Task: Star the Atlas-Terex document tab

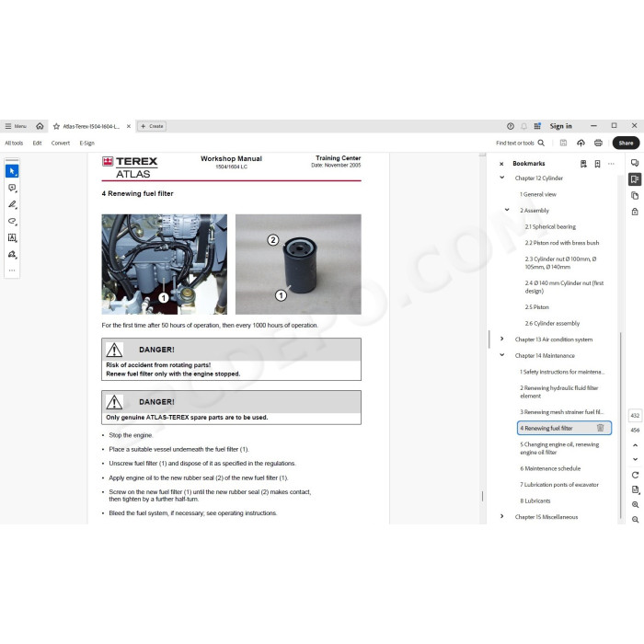Action: point(57,127)
